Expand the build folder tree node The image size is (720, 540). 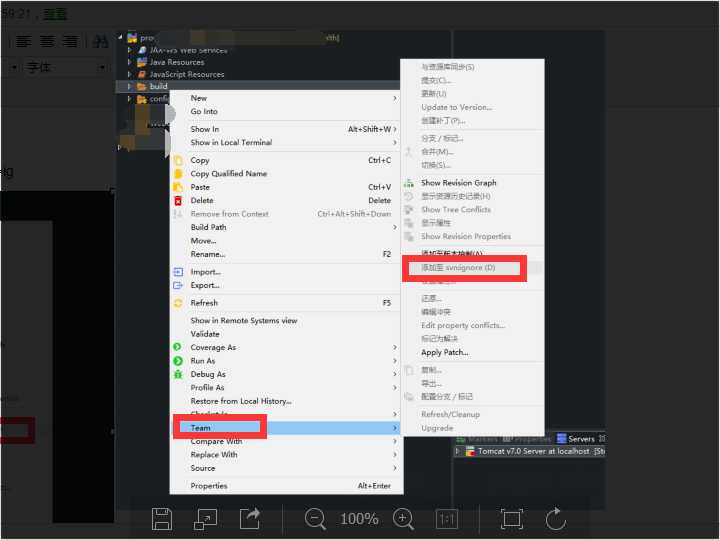(x=129, y=86)
